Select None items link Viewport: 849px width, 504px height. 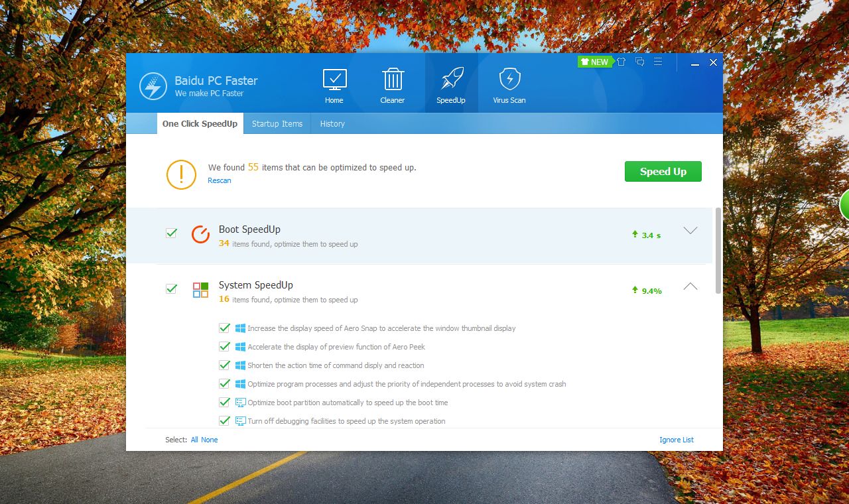click(210, 440)
